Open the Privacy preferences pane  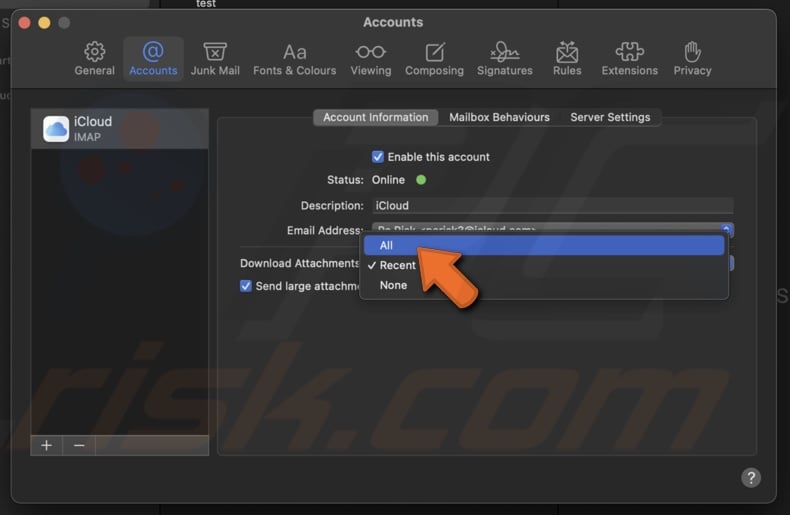point(692,59)
